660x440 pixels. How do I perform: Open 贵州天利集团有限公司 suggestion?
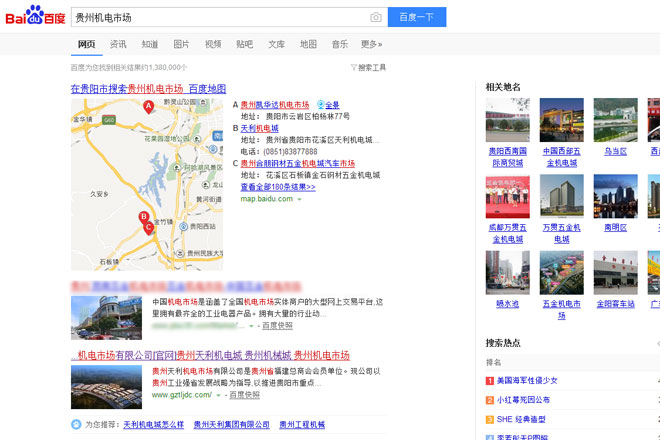pos(232,425)
